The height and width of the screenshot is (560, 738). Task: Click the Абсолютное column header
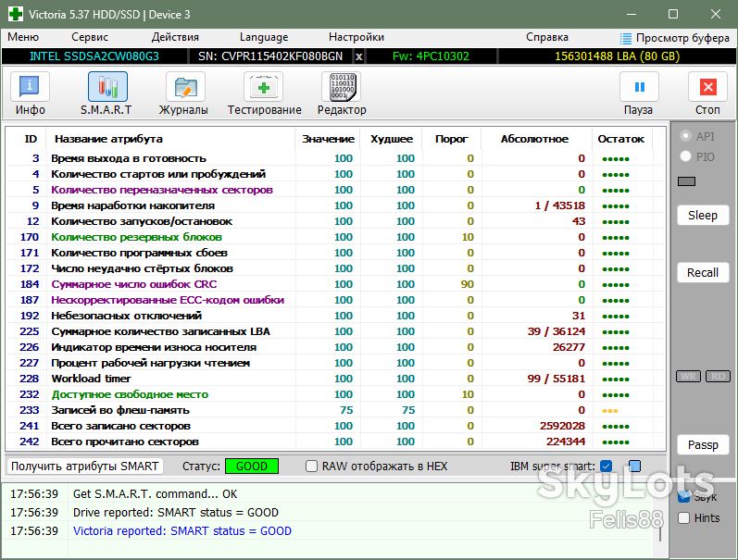click(x=534, y=139)
